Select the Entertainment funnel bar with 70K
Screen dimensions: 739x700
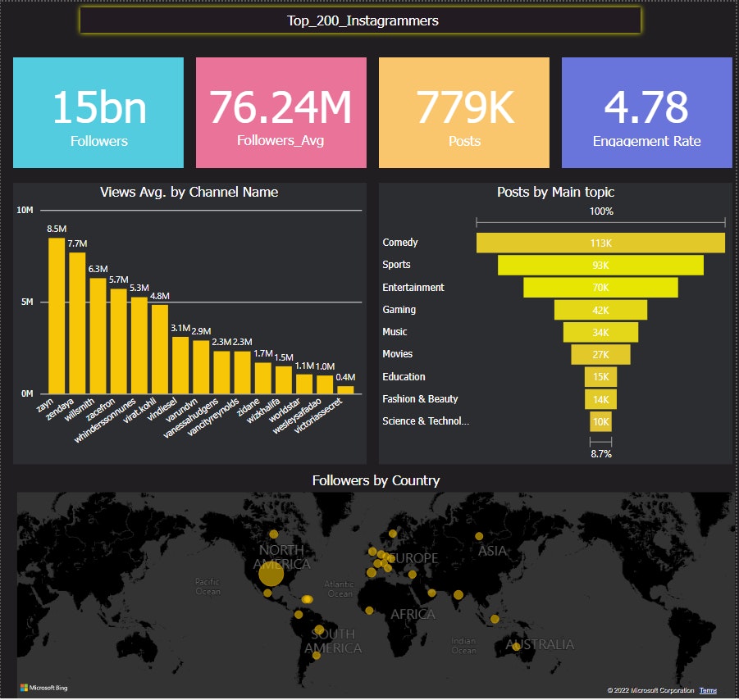pos(600,288)
